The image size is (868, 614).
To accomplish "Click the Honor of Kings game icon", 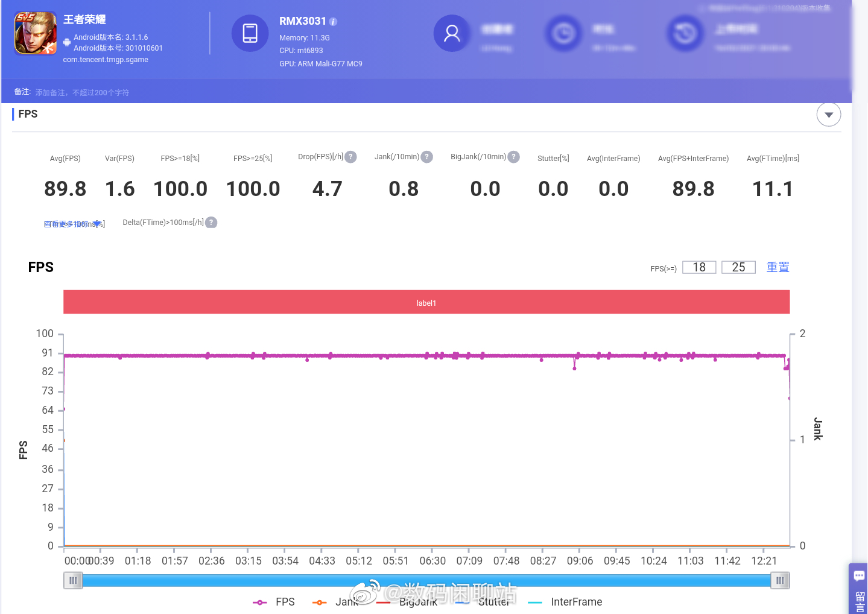I will (x=36, y=33).
